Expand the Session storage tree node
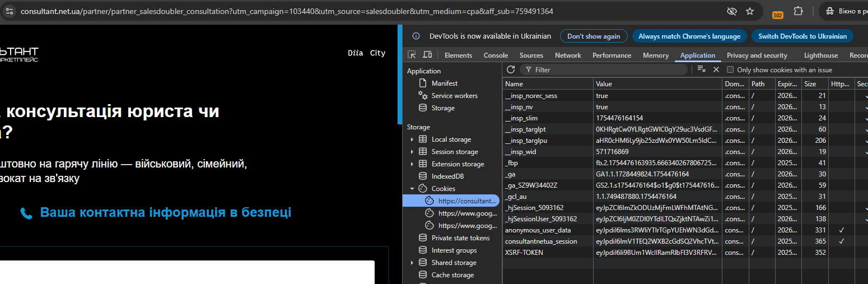The height and width of the screenshot is (284, 868). (x=412, y=152)
